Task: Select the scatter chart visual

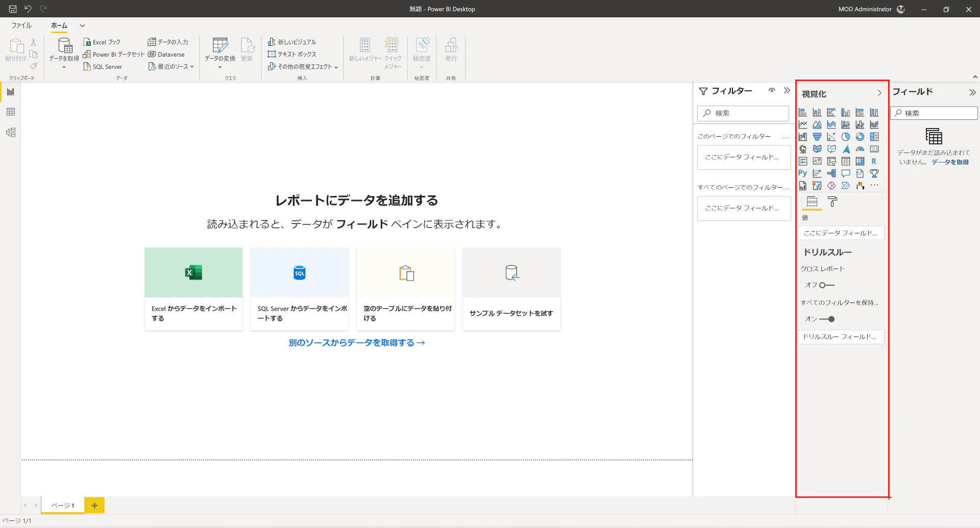Action: click(x=831, y=137)
